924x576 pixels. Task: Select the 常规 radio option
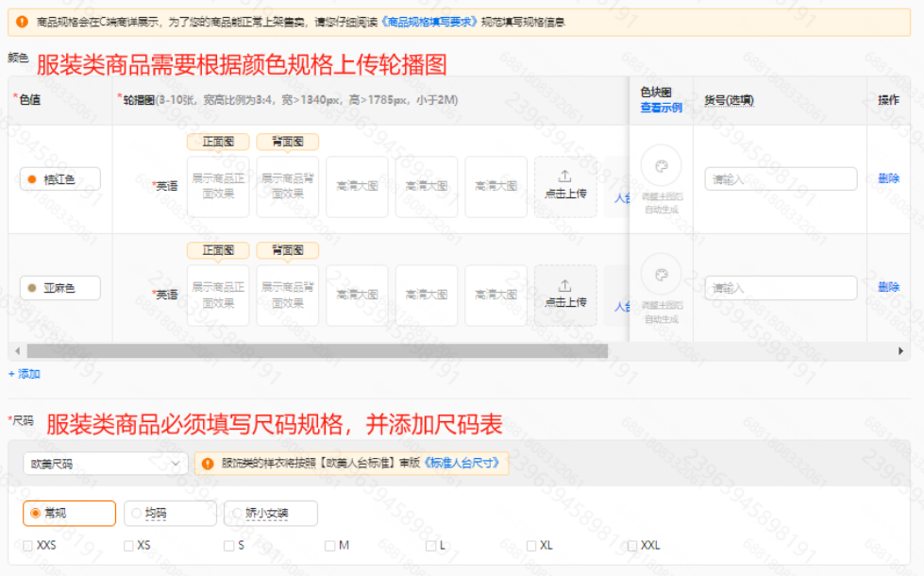(69, 513)
